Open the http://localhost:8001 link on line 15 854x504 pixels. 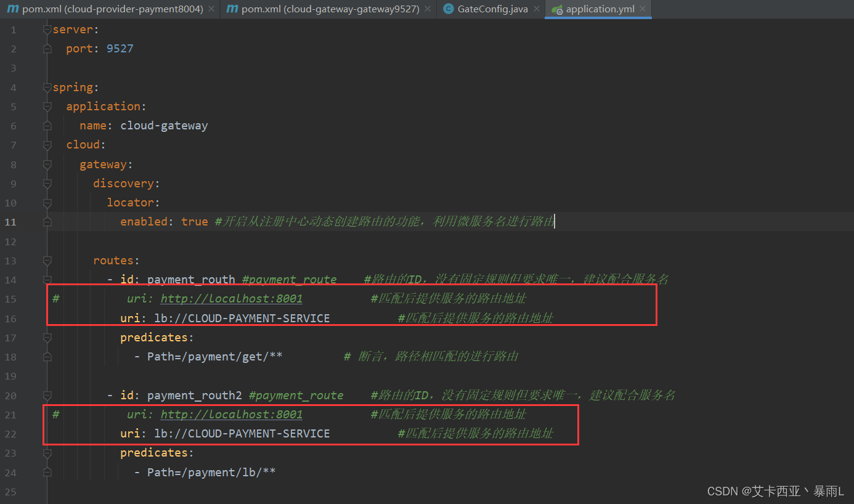[x=232, y=299]
